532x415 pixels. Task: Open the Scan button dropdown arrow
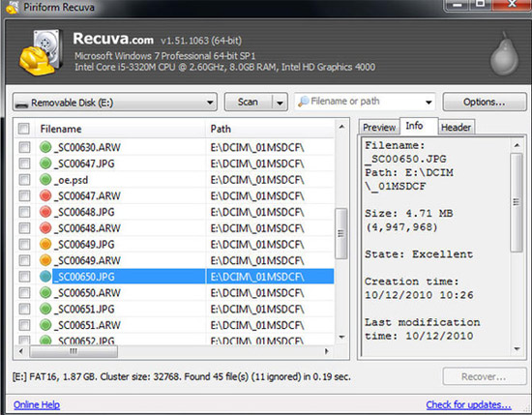tap(280, 103)
